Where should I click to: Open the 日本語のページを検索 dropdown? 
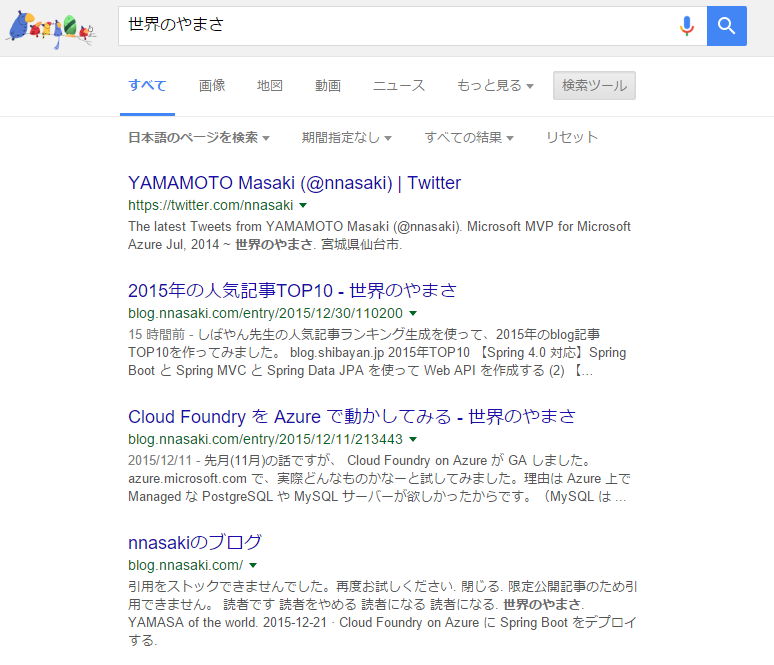[199, 137]
